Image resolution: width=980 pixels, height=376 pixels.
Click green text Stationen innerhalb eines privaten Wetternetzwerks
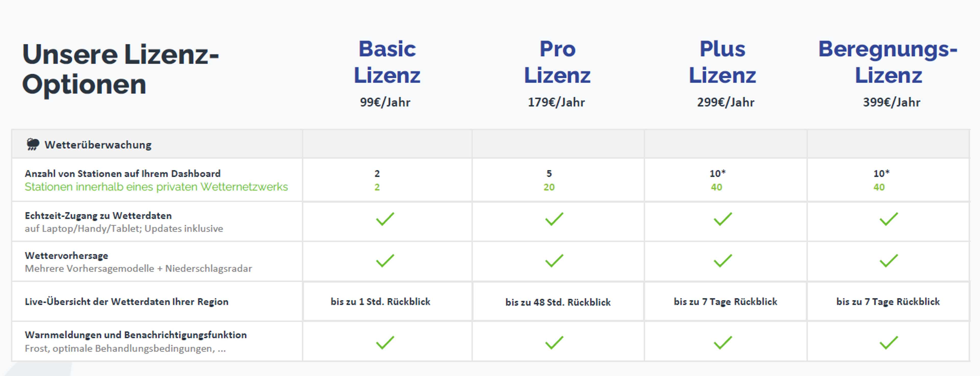pyautogui.click(x=156, y=187)
